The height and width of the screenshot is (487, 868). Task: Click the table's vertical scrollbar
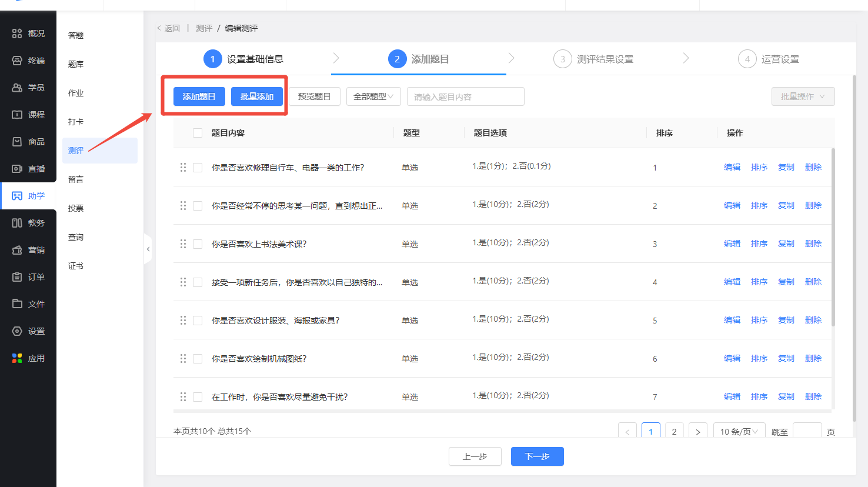click(833, 235)
